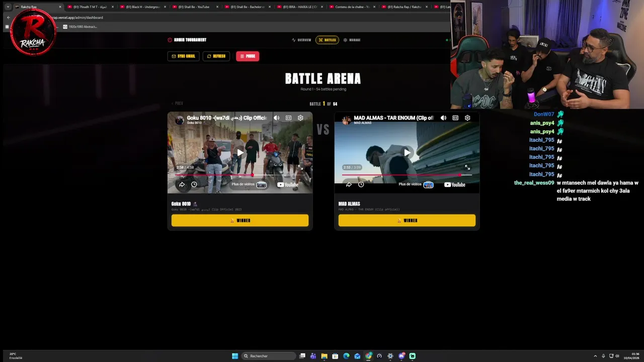Seek within the MAD ALMAS video progress bar
The height and width of the screenshot is (362, 644).
407,175
